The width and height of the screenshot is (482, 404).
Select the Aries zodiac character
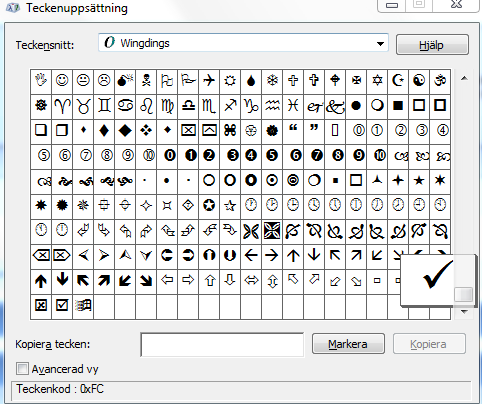click(62, 106)
